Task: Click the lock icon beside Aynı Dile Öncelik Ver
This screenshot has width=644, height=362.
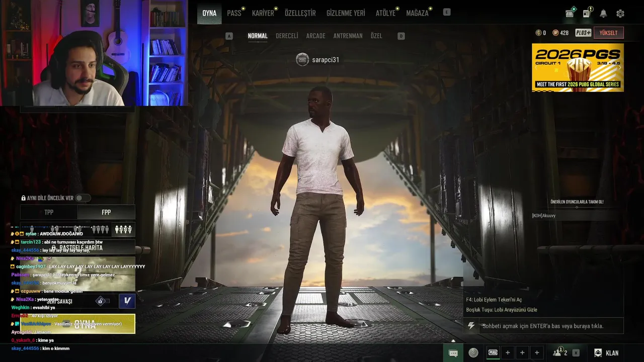Action: pos(23,198)
